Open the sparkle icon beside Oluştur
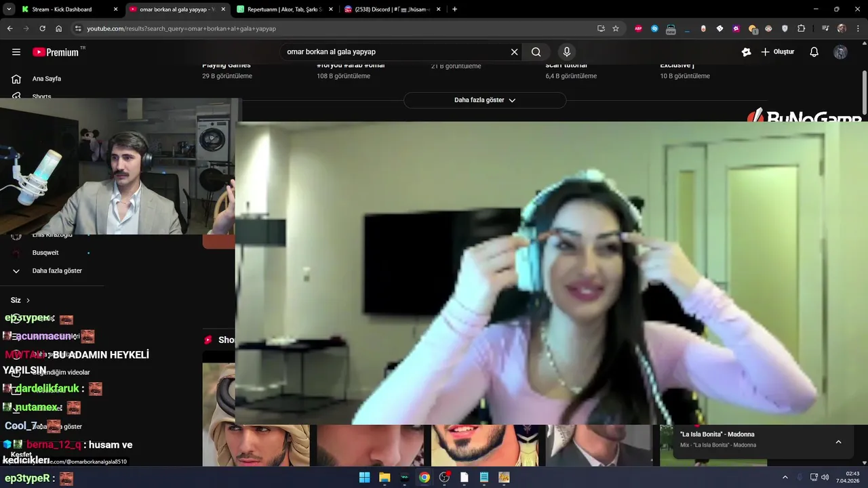This screenshot has height=488, width=868. click(x=747, y=52)
